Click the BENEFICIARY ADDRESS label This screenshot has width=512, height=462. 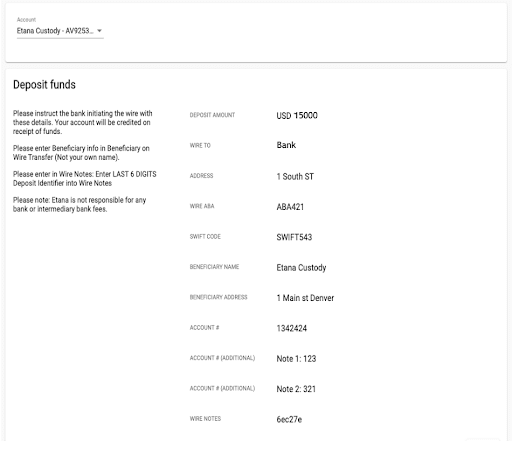click(218, 297)
